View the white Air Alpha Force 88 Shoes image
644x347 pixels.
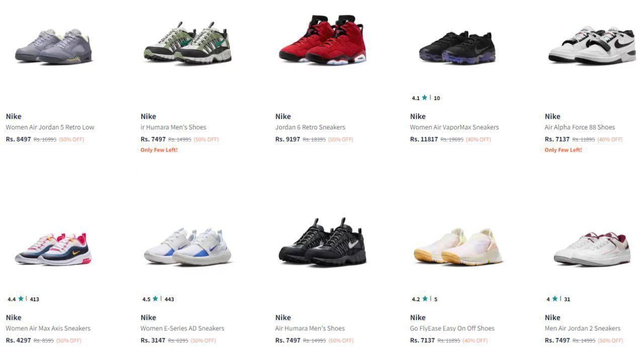(x=592, y=45)
